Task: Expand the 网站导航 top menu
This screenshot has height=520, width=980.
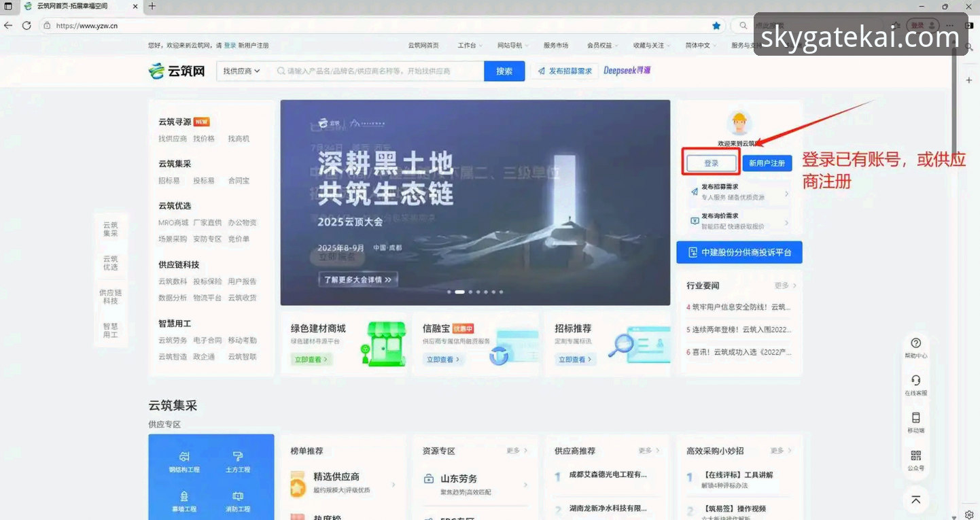Action: tap(512, 46)
